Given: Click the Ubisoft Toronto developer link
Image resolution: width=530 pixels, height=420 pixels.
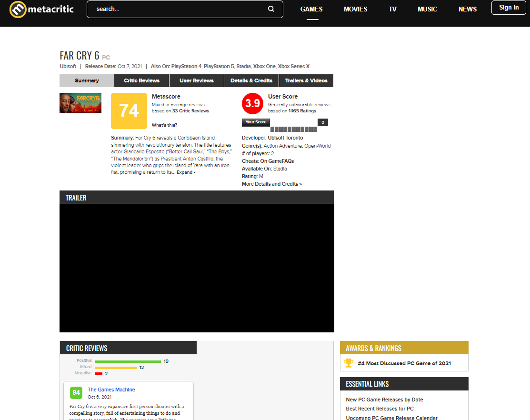Looking at the screenshot, I should pos(285,138).
